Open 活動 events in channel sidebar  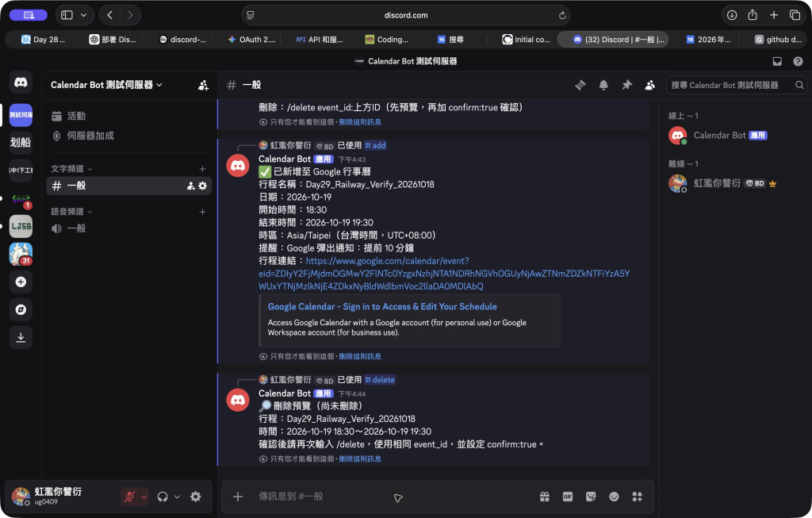129,116
